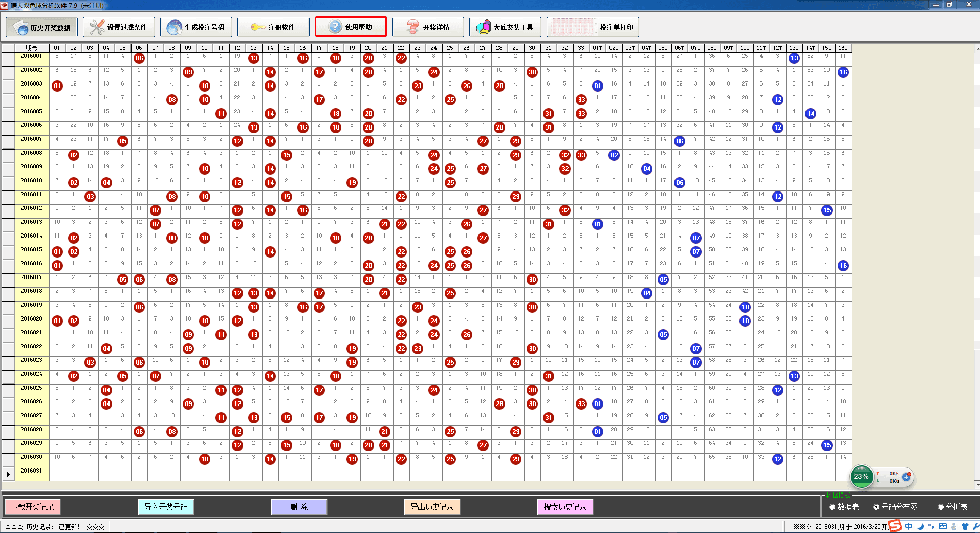Click the 下载开奖记录 button
Viewport: 980px width, 533px height.
(x=33, y=507)
